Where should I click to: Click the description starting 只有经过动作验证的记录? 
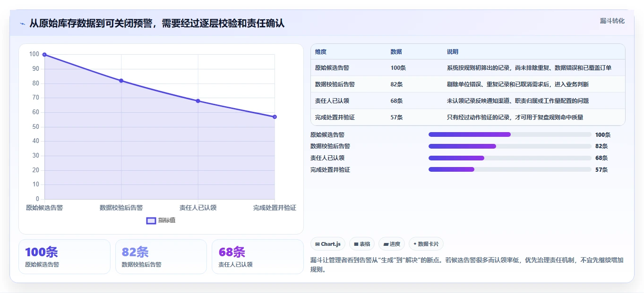point(515,117)
